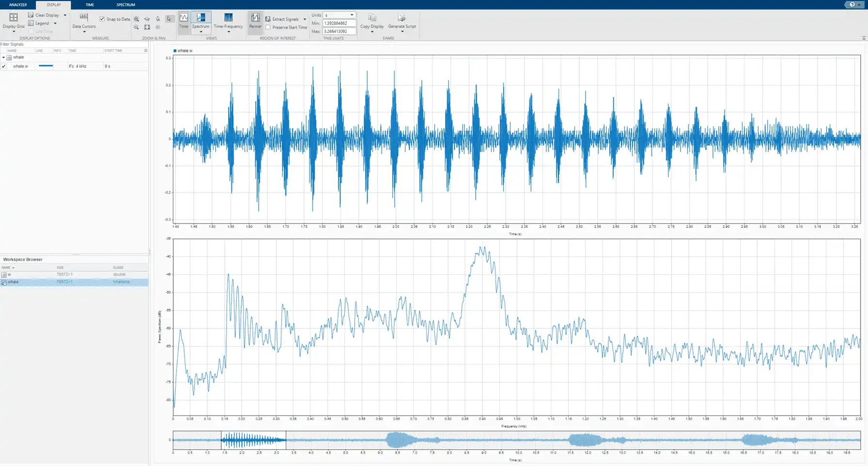Uncheck the whale.w signal checkbox
868x466 pixels.
(x=4, y=66)
